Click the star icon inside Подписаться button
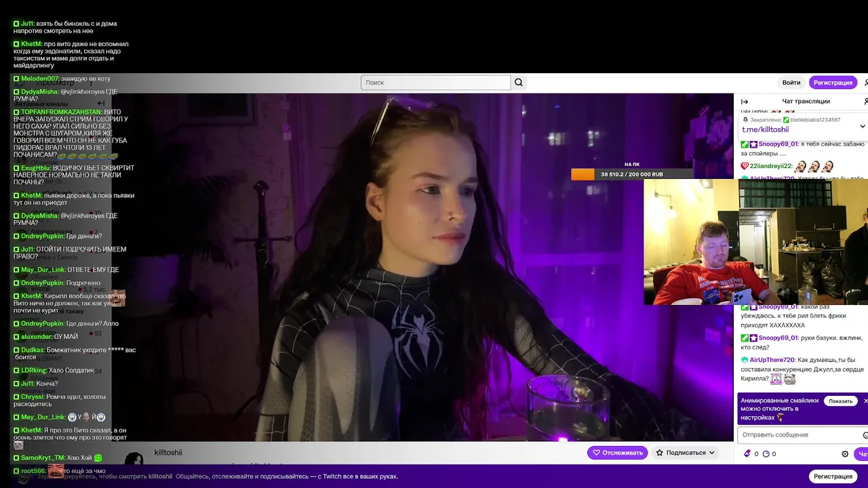The image size is (868, 488). pyautogui.click(x=660, y=453)
